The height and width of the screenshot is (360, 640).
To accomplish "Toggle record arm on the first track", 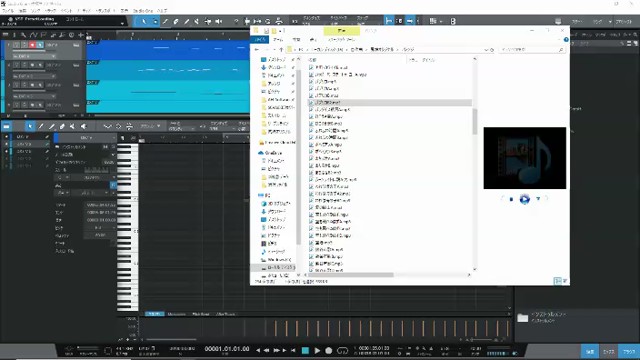I will pos(32,45).
